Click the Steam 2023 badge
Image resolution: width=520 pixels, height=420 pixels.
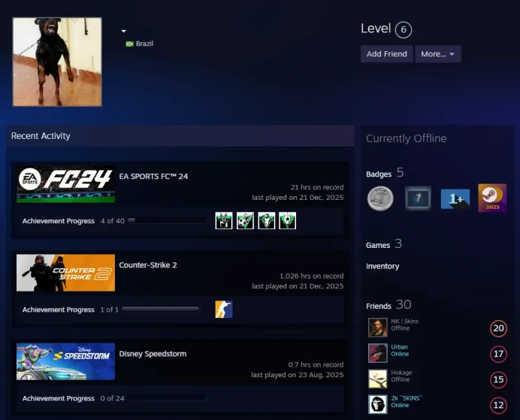tap(492, 198)
